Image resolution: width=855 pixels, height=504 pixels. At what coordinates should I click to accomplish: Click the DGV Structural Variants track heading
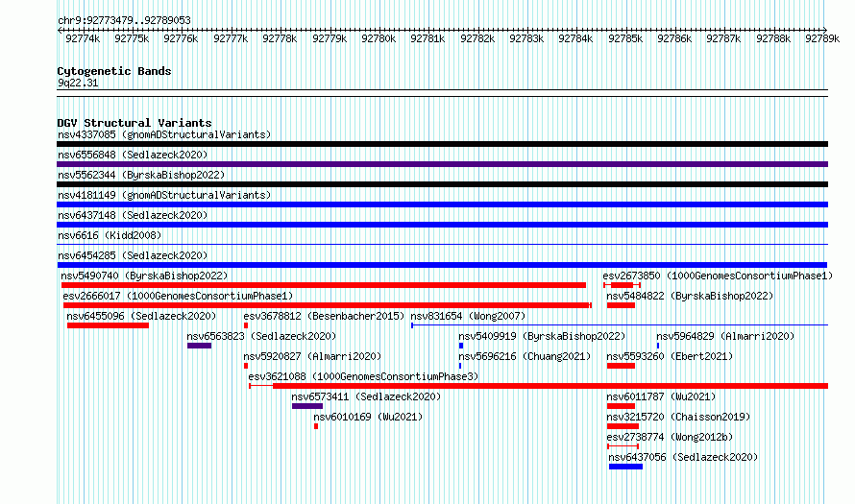point(134,123)
